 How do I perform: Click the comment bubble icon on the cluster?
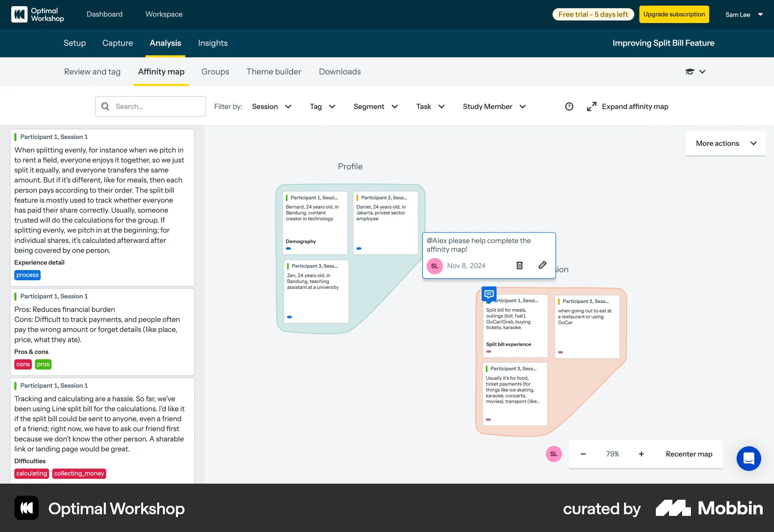tap(489, 294)
